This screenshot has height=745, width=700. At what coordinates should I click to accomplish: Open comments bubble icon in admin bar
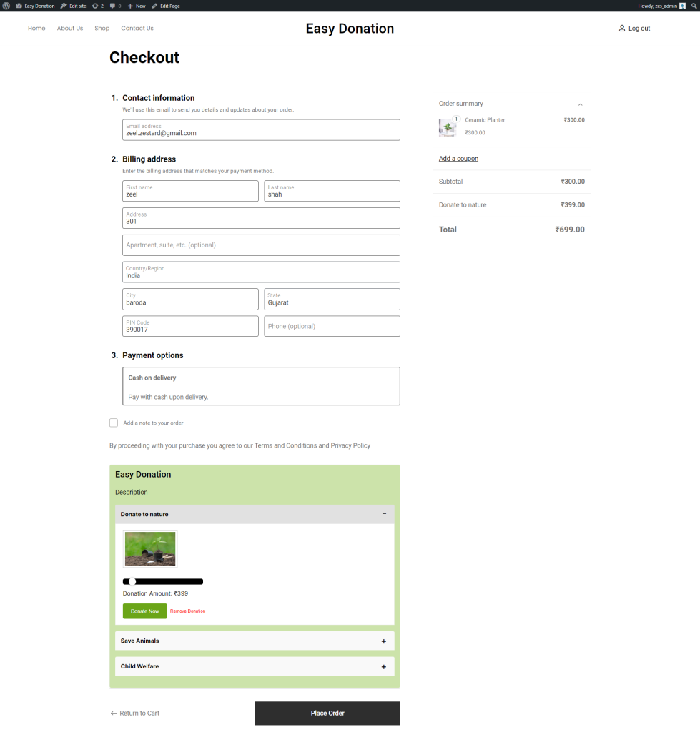click(116, 6)
